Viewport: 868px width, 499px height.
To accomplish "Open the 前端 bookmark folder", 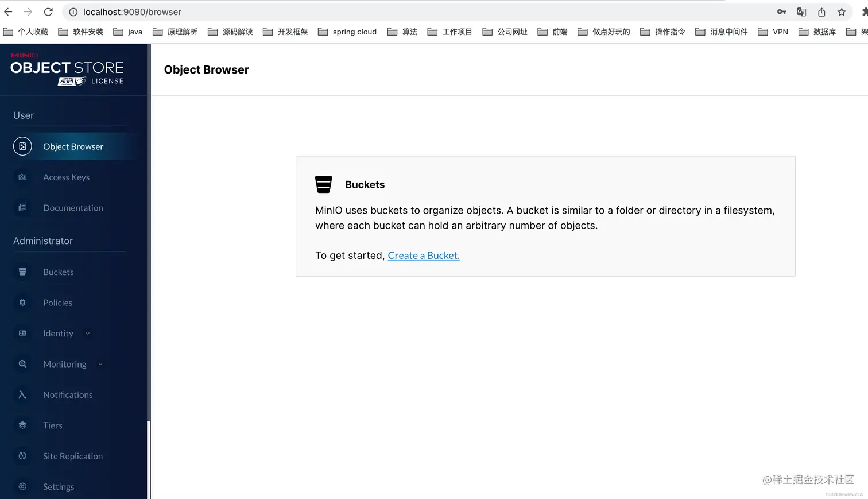I will click(552, 32).
